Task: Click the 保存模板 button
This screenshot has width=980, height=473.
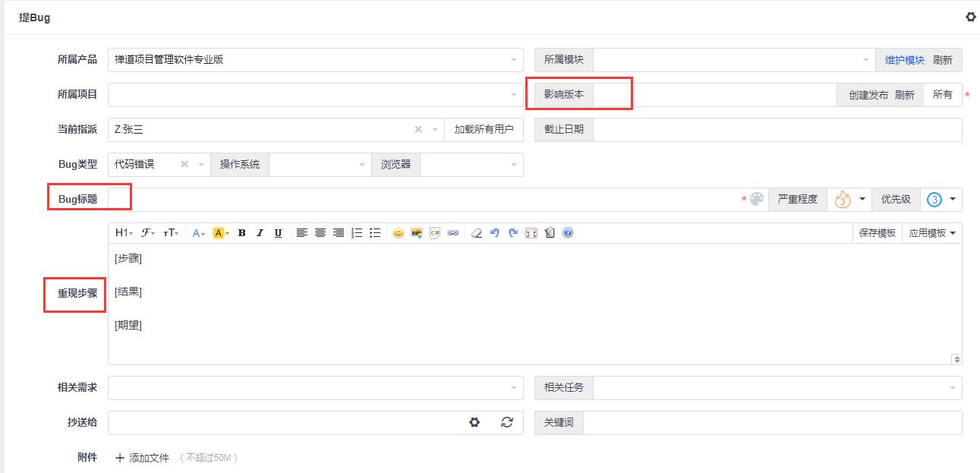Action: [x=878, y=233]
